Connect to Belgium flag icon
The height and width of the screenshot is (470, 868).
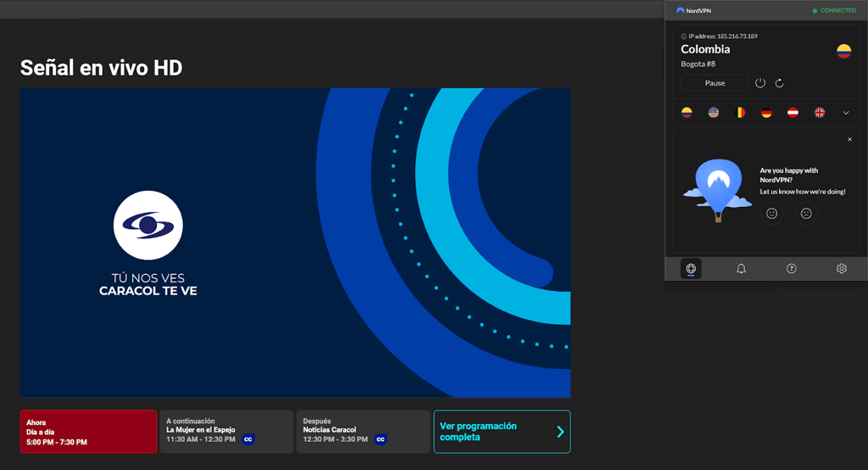pyautogui.click(x=739, y=113)
